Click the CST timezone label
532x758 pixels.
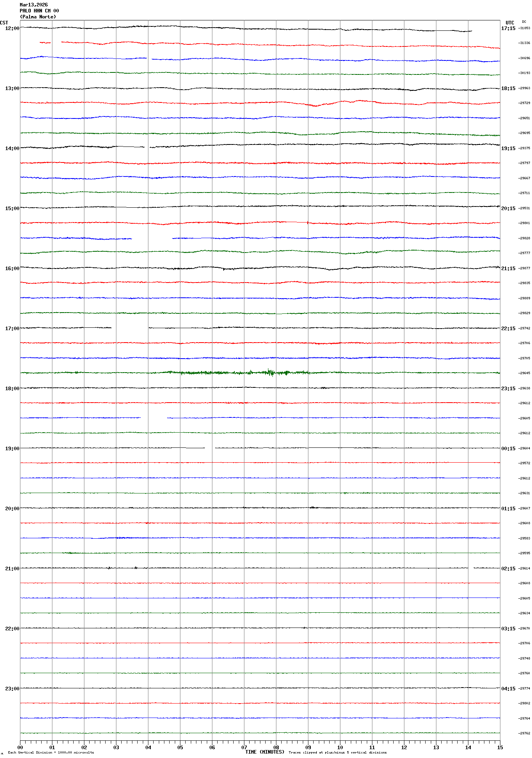(4, 23)
